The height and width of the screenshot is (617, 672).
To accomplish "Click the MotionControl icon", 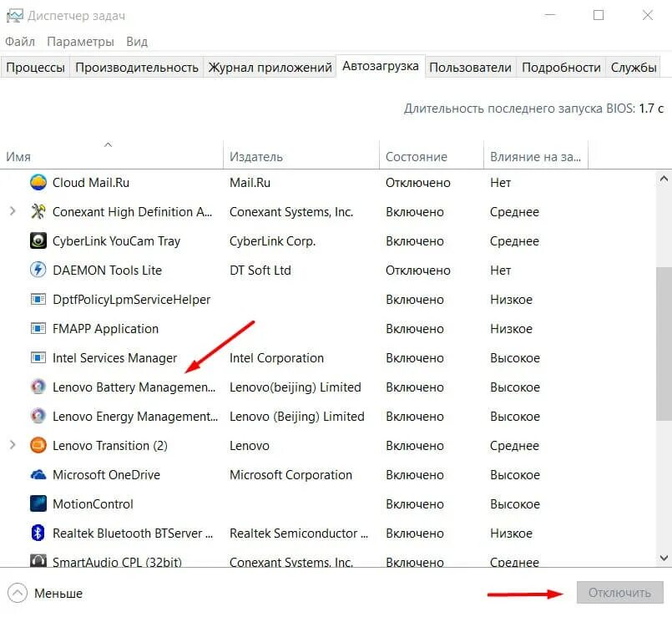I will [x=38, y=503].
